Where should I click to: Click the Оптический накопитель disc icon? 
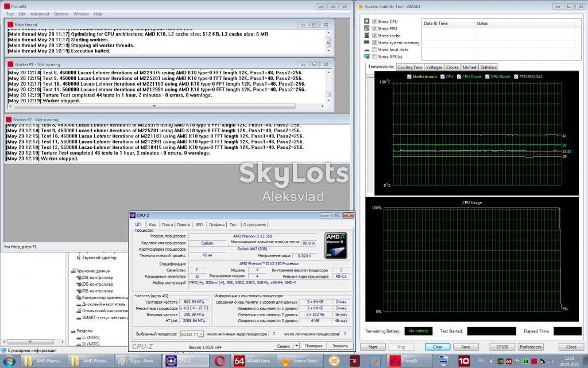click(x=79, y=310)
